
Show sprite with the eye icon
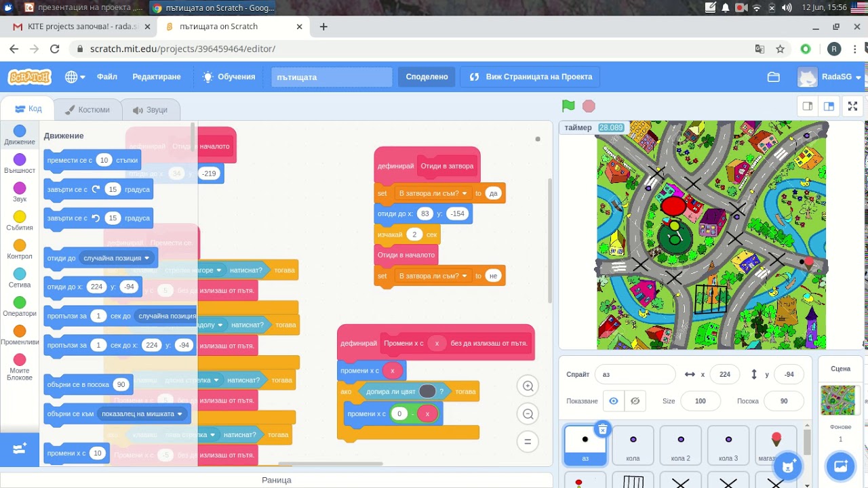click(x=614, y=401)
